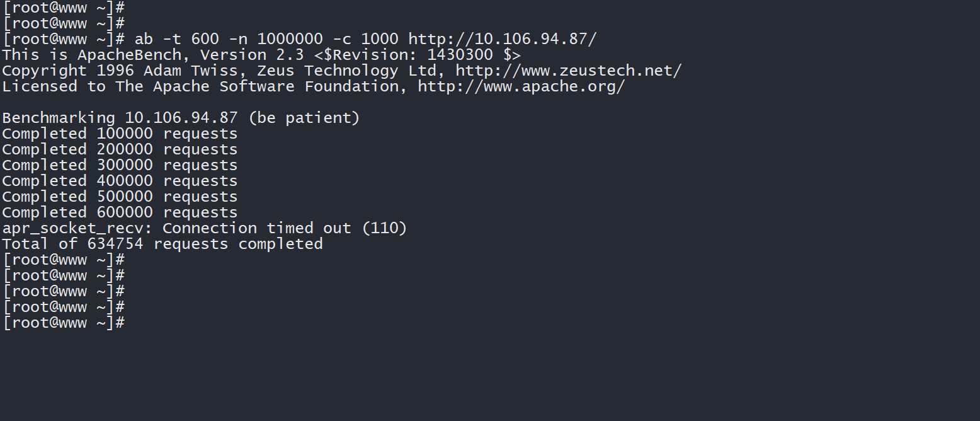Click the "Total of 634754 requests completed" line
Screen dimensions: 980x421
point(162,244)
